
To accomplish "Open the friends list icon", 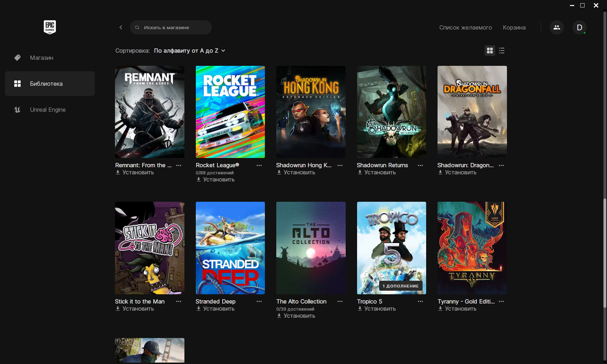I will click(556, 27).
